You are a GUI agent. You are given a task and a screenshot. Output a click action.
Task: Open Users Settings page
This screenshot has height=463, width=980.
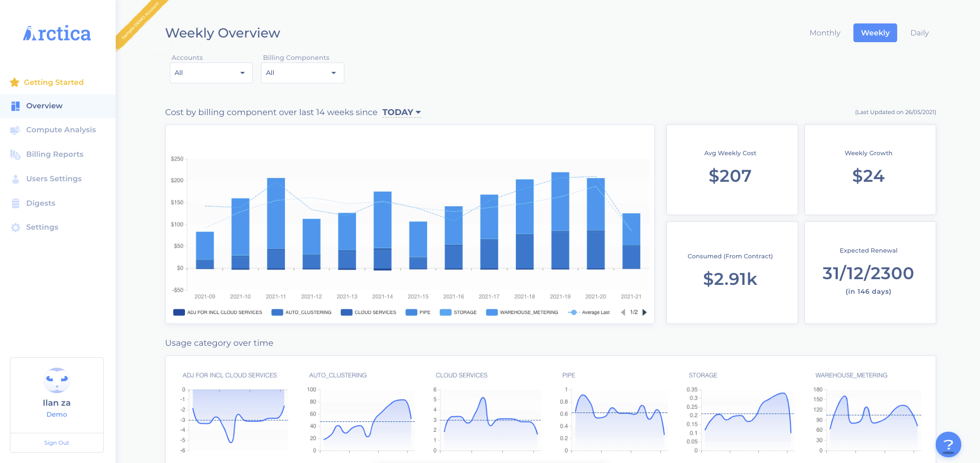click(x=54, y=179)
